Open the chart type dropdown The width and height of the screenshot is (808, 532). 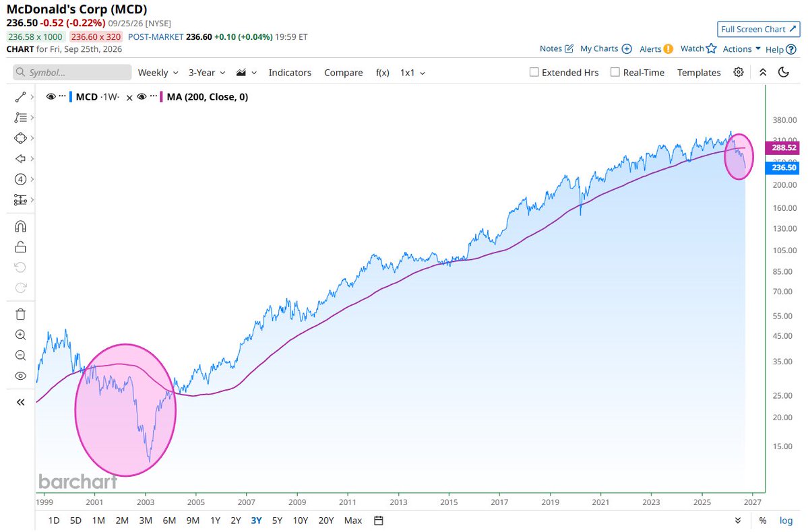click(x=247, y=73)
